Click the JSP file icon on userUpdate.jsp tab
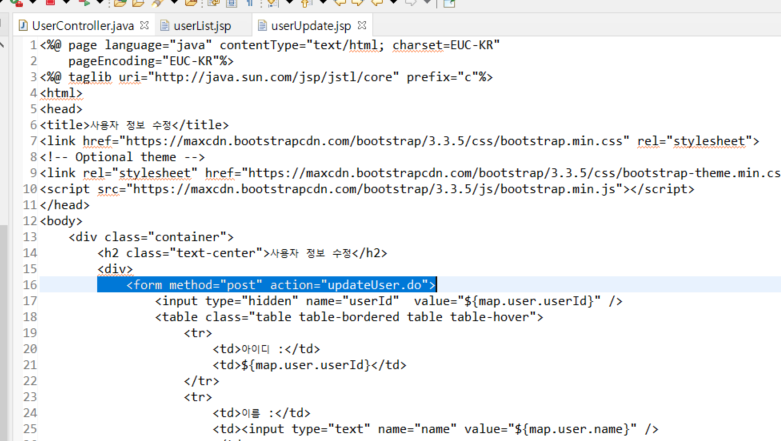The width and height of the screenshot is (781, 441). tap(262, 25)
